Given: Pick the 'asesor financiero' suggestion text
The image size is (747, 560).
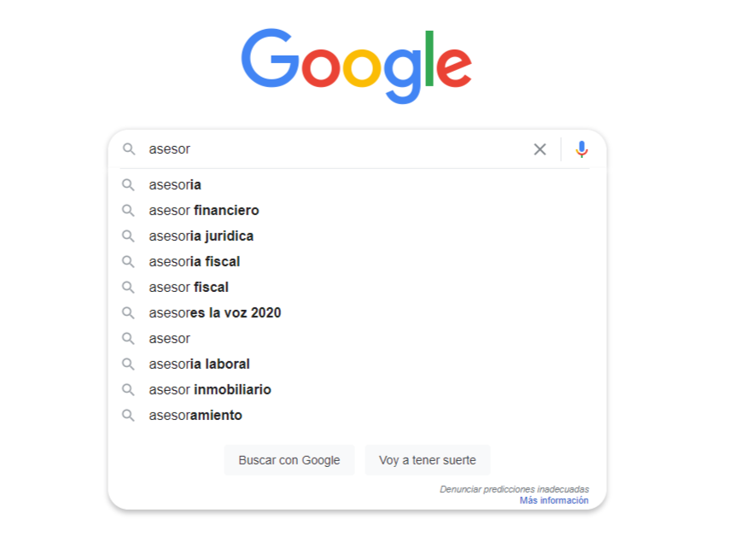Looking at the screenshot, I should [x=203, y=210].
